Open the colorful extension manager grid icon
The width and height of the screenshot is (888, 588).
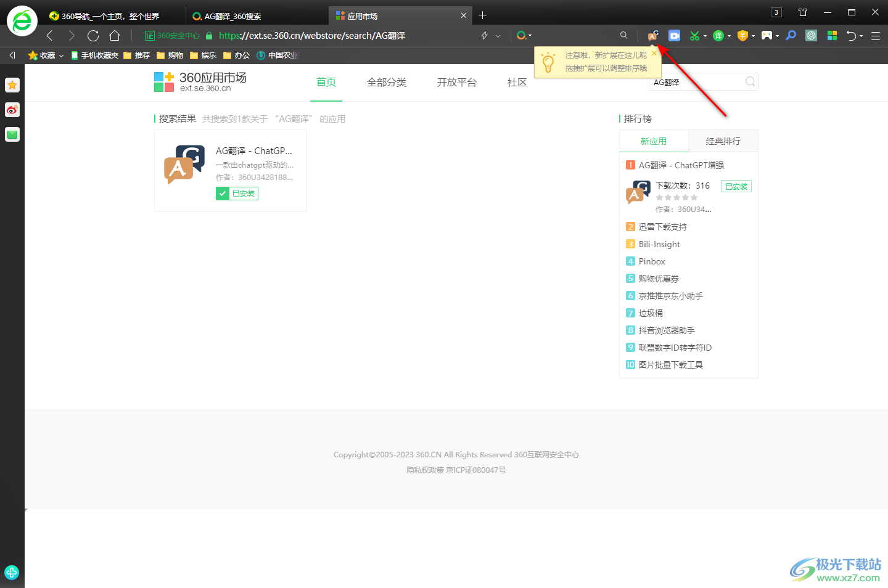[x=832, y=36]
